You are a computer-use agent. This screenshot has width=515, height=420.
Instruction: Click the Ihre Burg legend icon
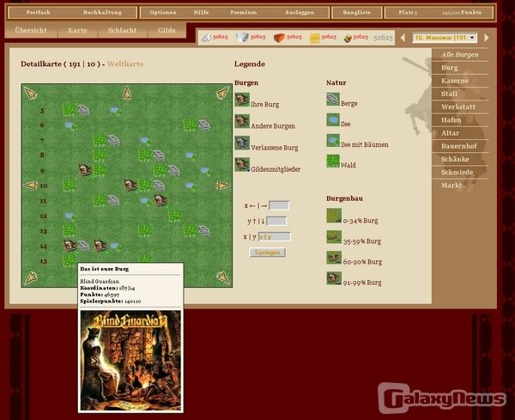pyautogui.click(x=242, y=100)
